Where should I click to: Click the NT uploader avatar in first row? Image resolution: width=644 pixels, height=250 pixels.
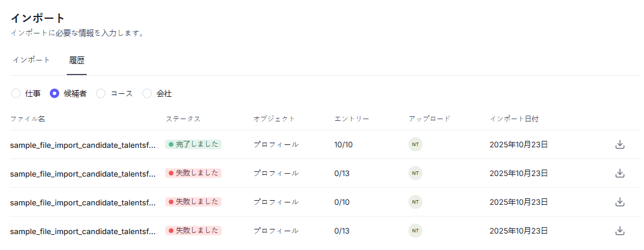(x=415, y=144)
